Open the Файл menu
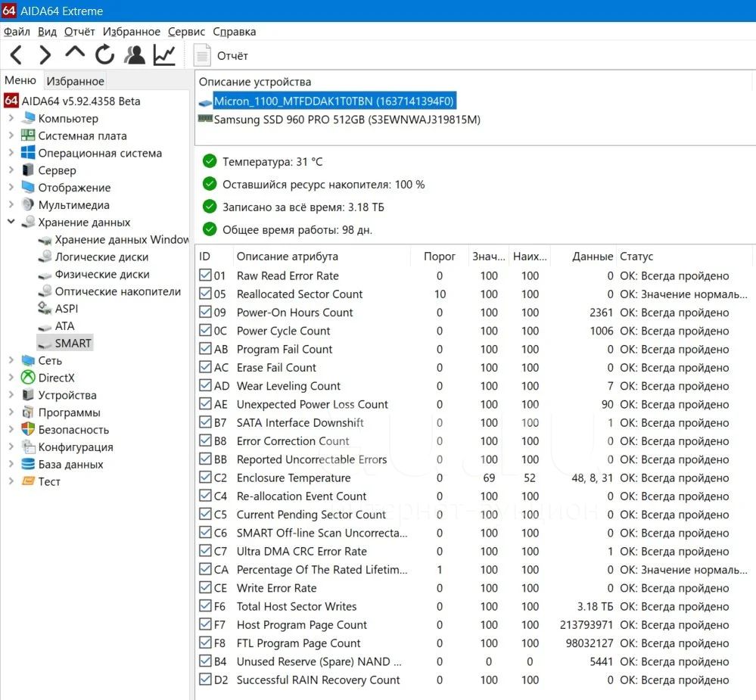Viewport: 756px width, 700px height. coord(17,32)
